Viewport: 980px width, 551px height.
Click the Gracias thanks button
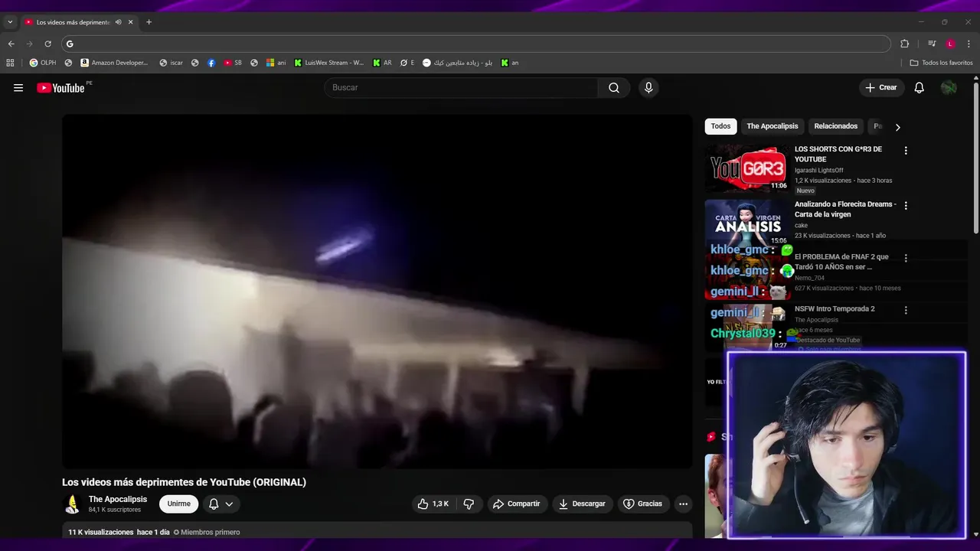click(x=642, y=504)
